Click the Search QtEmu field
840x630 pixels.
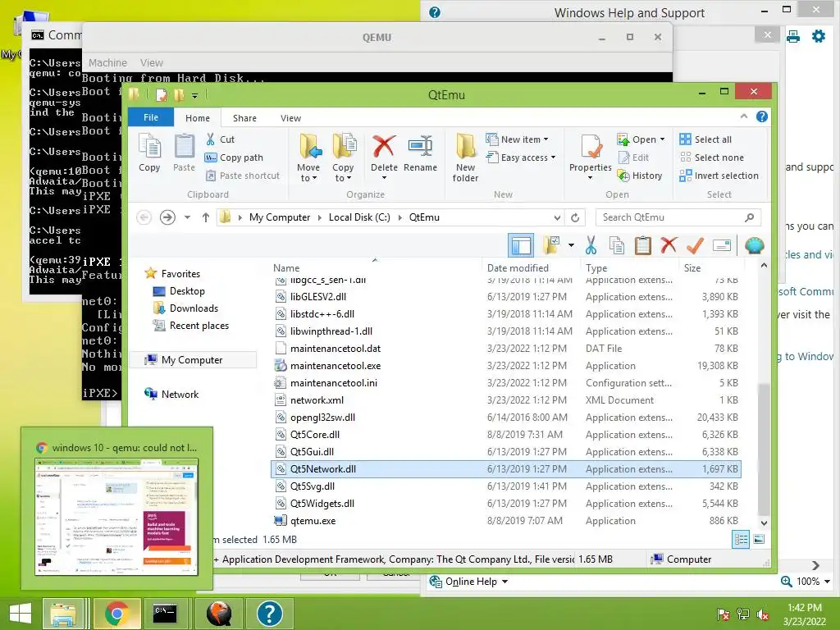click(x=678, y=217)
